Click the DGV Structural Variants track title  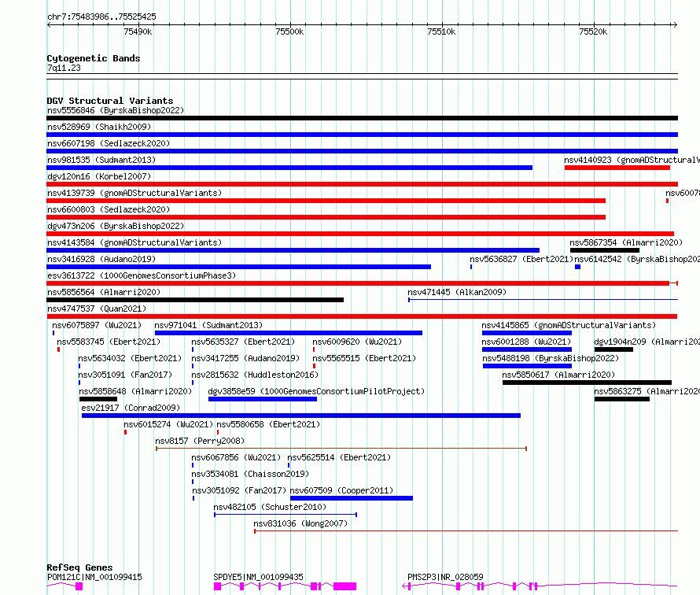(x=110, y=101)
